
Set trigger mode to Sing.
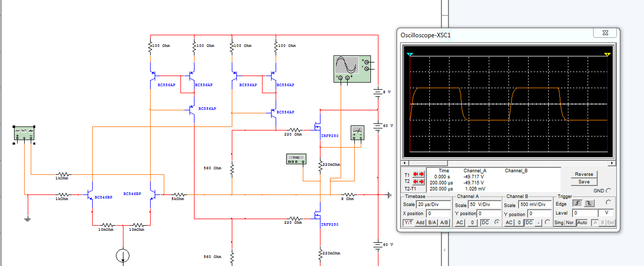point(559,223)
